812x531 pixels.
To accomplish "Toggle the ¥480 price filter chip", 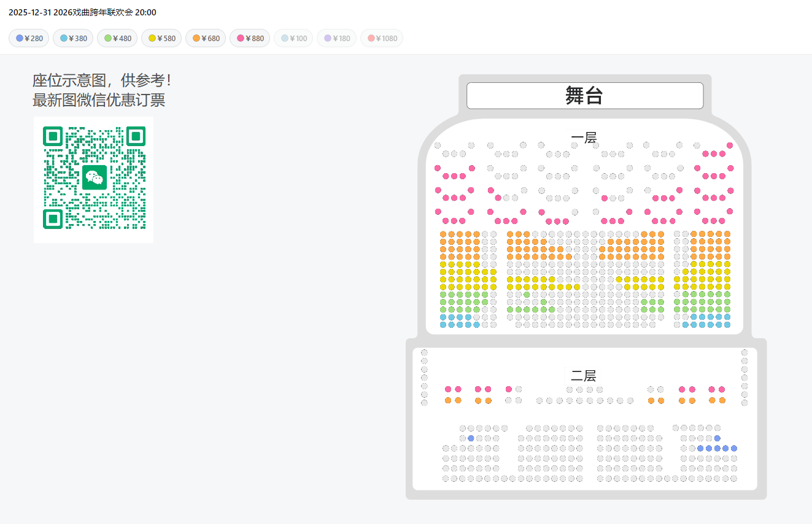I will pos(118,39).
